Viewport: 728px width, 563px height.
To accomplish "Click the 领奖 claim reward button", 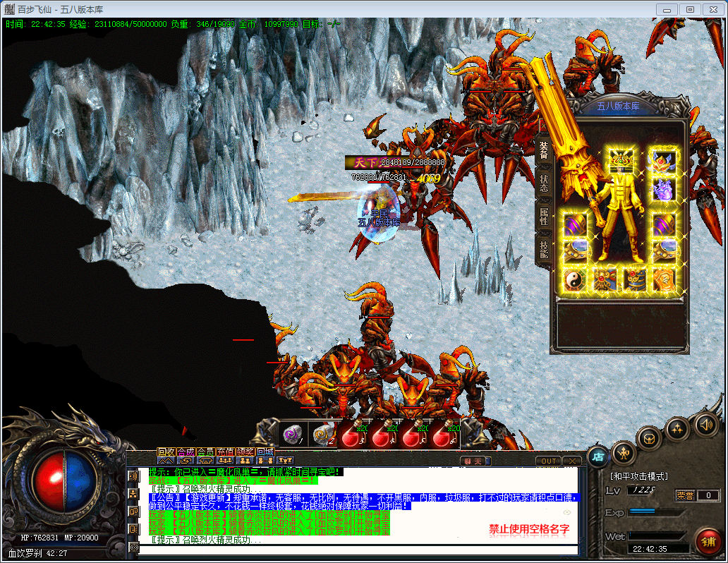I will coord(245,452).
